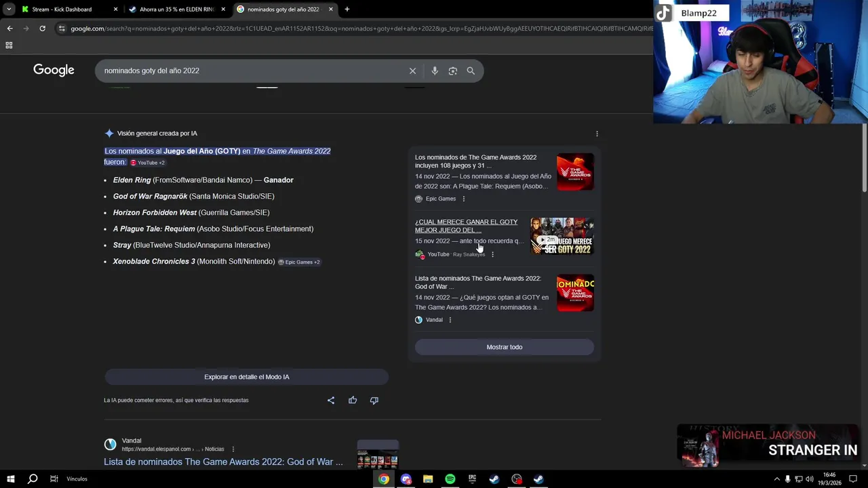The image size is (868, 488).
Task: Click the Google logo
Action: tap(54, 70)
